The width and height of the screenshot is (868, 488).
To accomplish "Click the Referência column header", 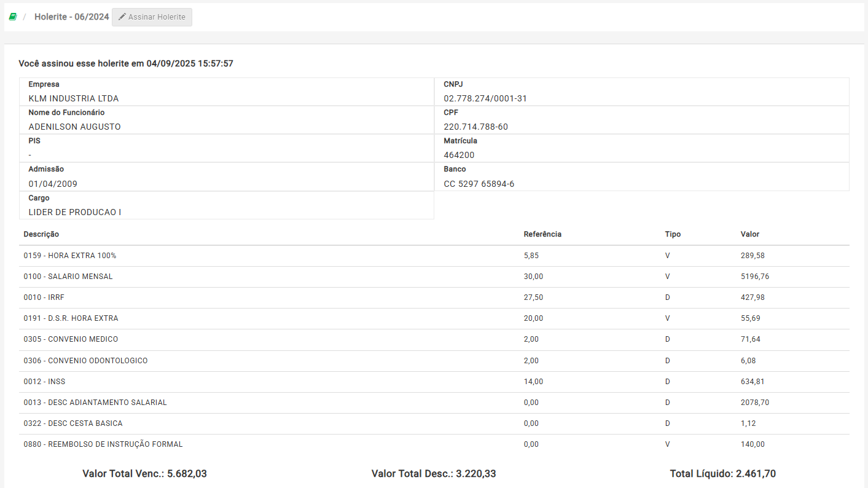I will tap(542, 234).
